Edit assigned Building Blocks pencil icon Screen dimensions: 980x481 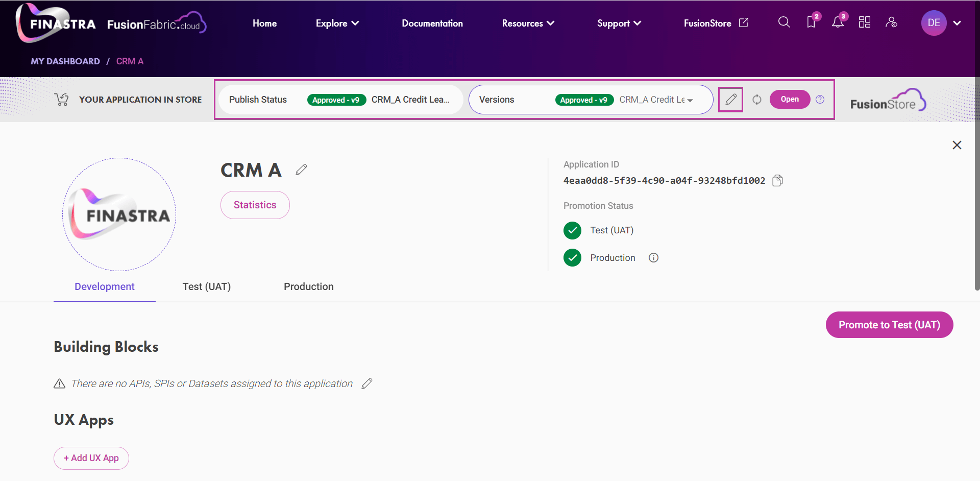tap(367, 383)
